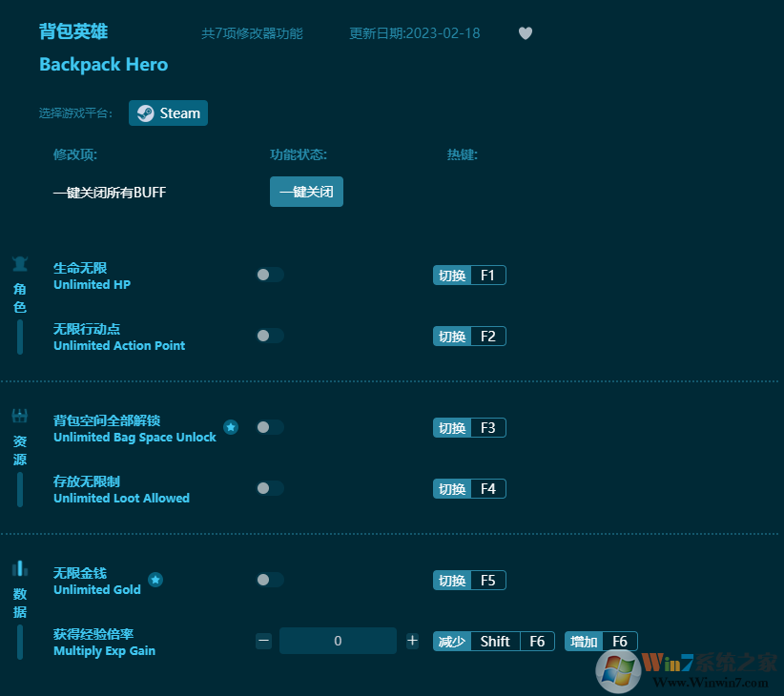Click the F5 切换 hotkey button

coord(469,580)
